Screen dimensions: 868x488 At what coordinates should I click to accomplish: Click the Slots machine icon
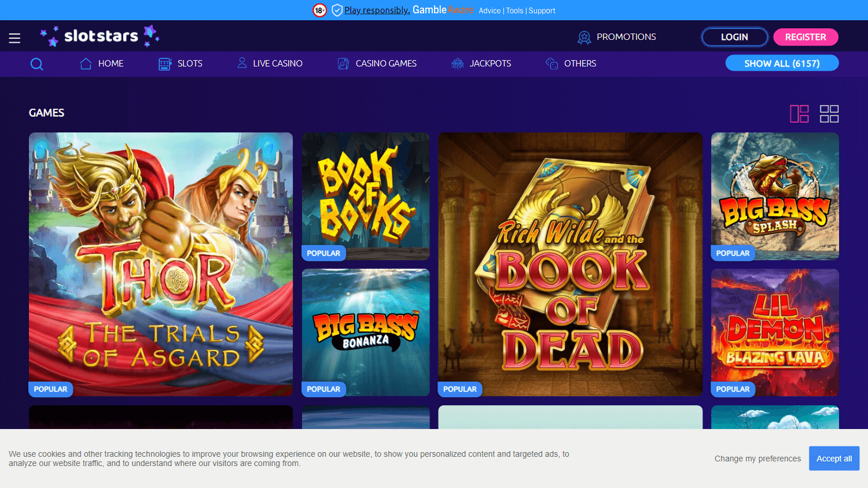pos(165,64)
